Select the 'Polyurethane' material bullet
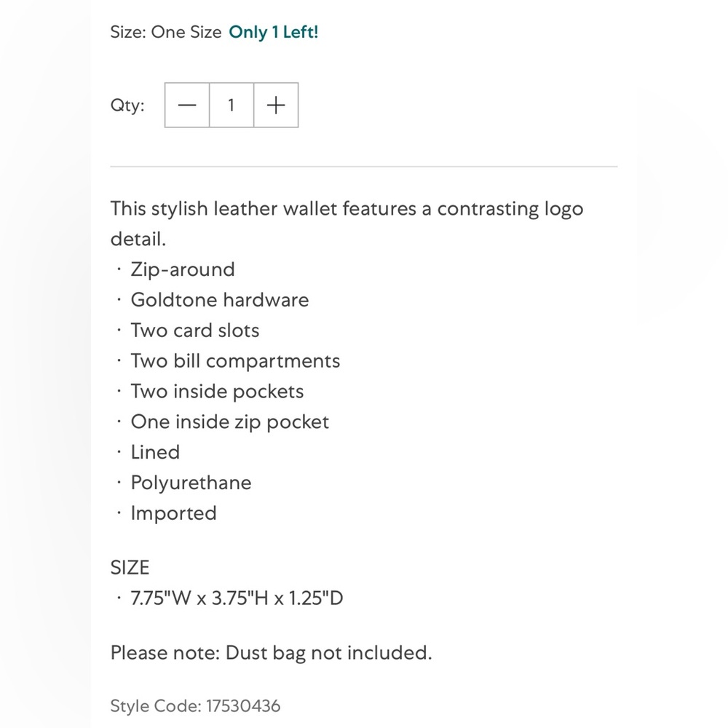 191,483
